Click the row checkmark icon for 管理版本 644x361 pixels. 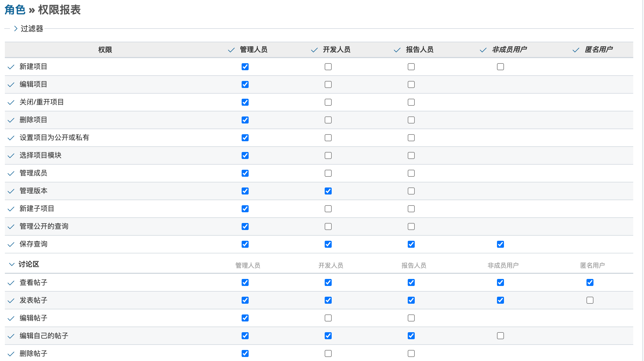point(11,191)
